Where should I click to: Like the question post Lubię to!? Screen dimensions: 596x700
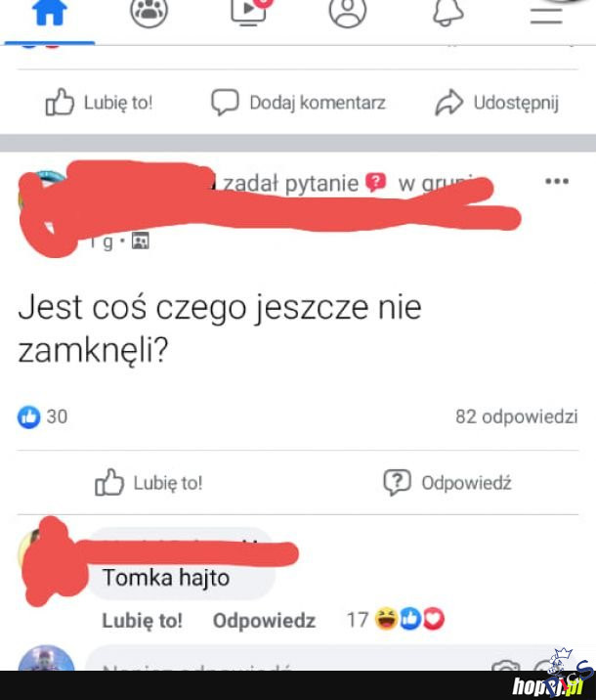pos(149,483)
